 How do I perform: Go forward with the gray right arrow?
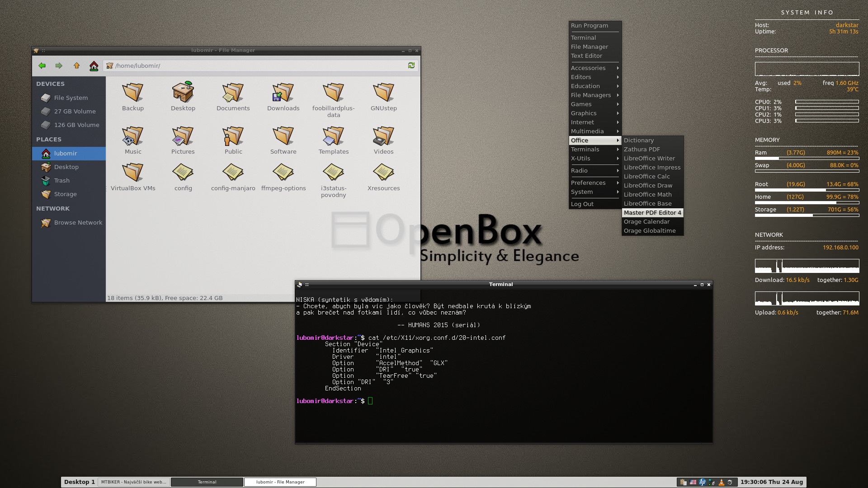[59, 66]
